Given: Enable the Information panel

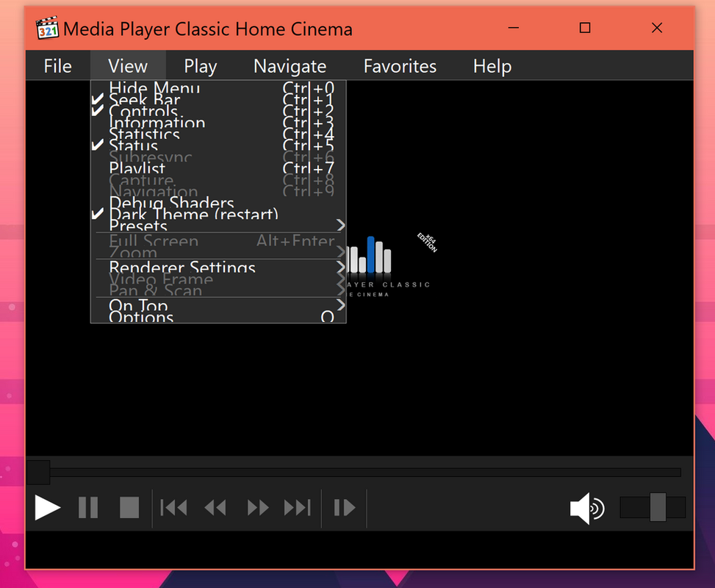Looking at the screenshot, I should pos(218,122).
